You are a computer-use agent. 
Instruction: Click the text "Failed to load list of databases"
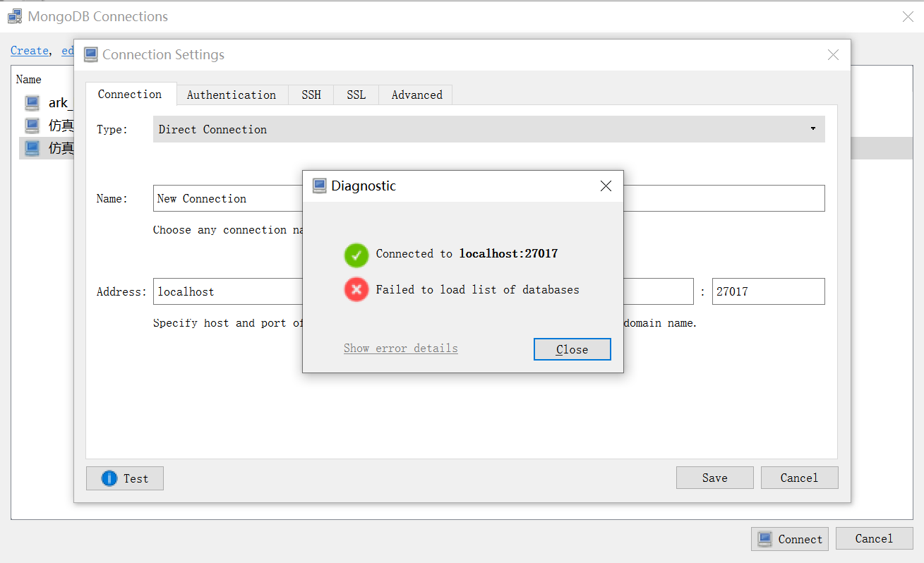coord(477,289)
